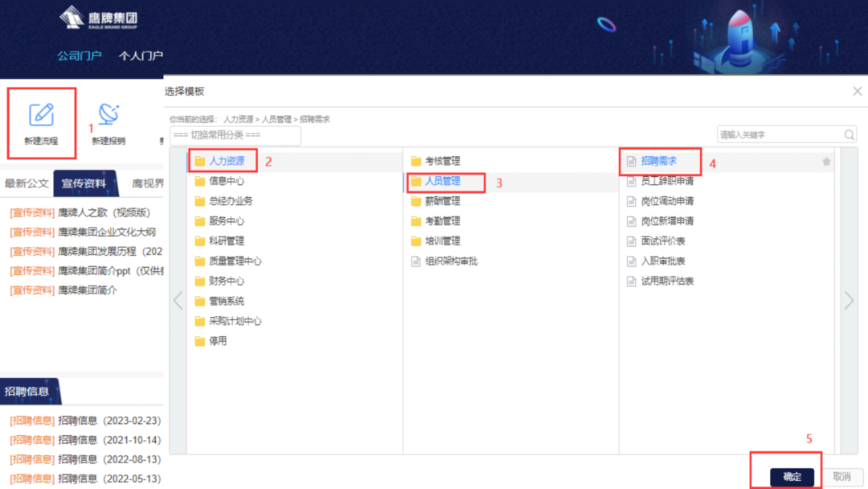Select the 员工辞职申请 template
Viewport: 868px width, 489px height.
tap(661, 181)
